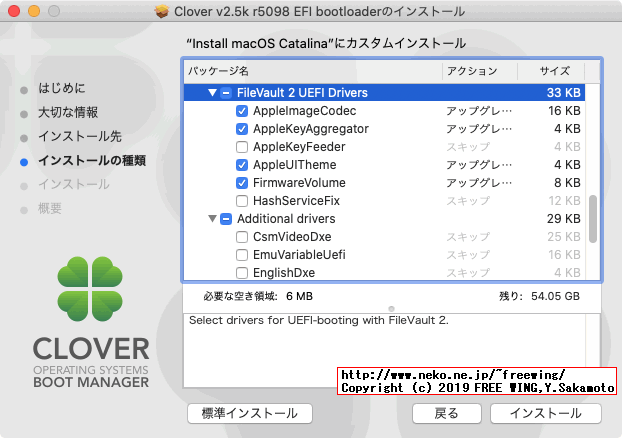Viewport: 622px width, 438px height.
Task: Click the package icon in title bar
Action: [162, 12]
